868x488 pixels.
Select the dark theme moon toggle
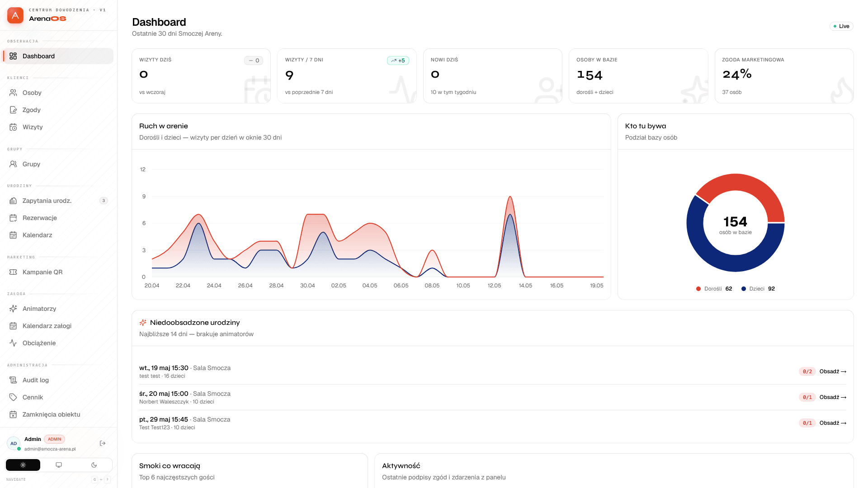pyautogui.click(x=94, y=465)
